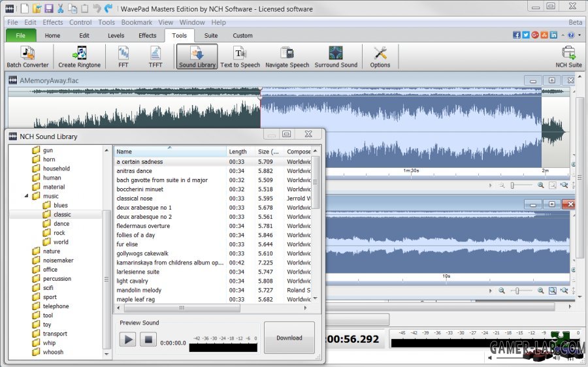
Task: Open the Control menu
Action: (x=80, y=22)
